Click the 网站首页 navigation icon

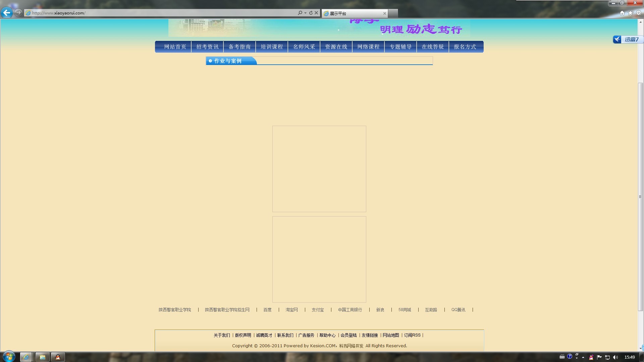pos(175,46)
